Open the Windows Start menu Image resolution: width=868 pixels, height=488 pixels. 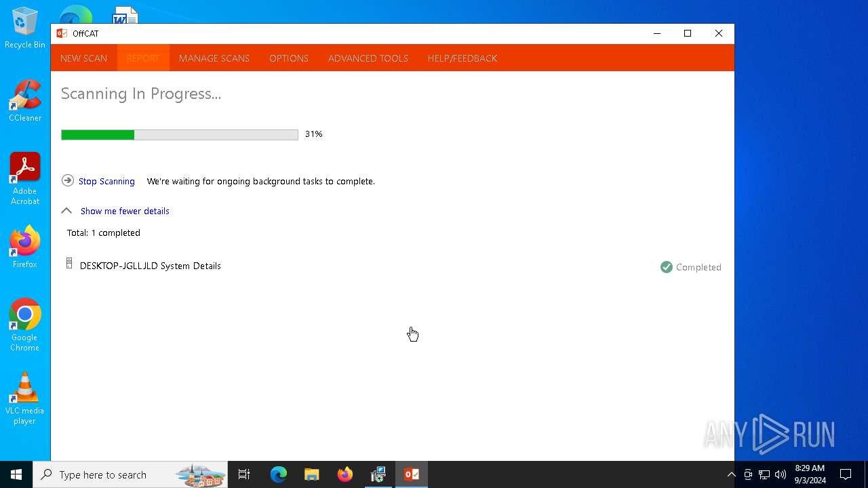coord(16,474)
